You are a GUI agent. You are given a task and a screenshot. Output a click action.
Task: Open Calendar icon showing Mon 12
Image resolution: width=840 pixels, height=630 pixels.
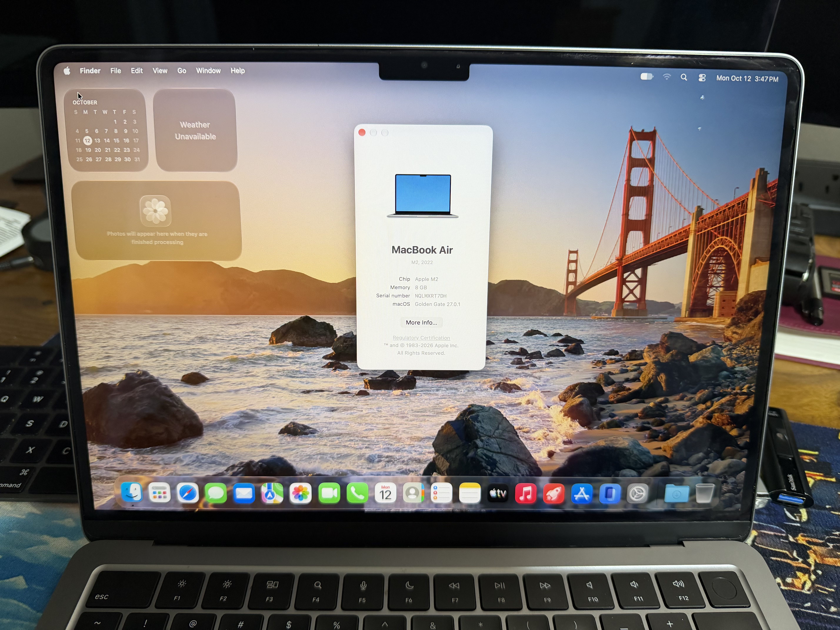[x=385, y=493]
